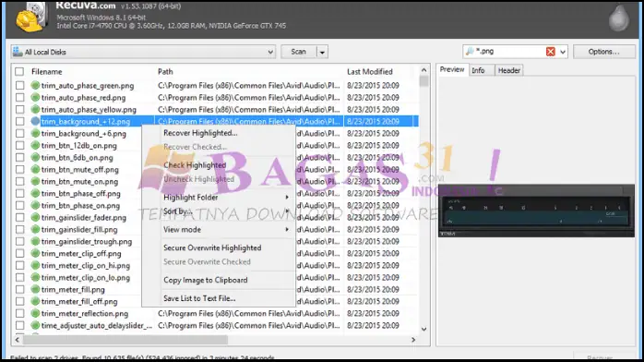Open the All Local Disks drive dropdown
Image resolution: width=644 pixels, height=362 pixels.
point(143,52)
